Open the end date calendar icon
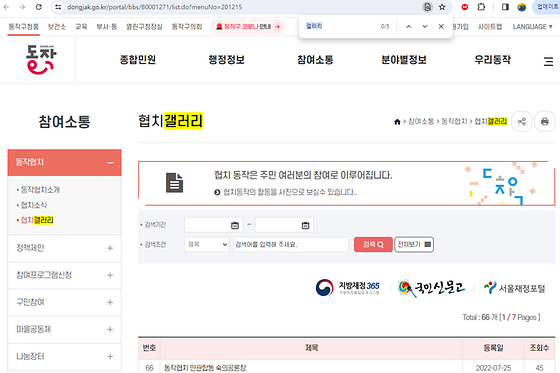The height and width of the screenshot is (373, 560). click(x=305, y=225)
